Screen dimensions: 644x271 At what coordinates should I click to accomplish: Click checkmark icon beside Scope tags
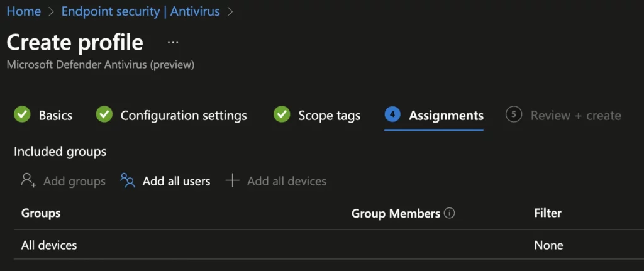pos(282,114)
